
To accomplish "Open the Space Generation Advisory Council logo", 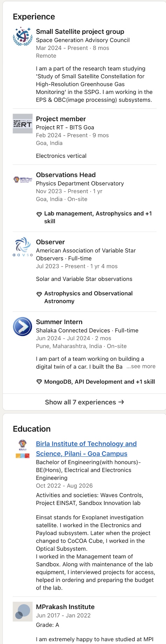I will [22, 36].
